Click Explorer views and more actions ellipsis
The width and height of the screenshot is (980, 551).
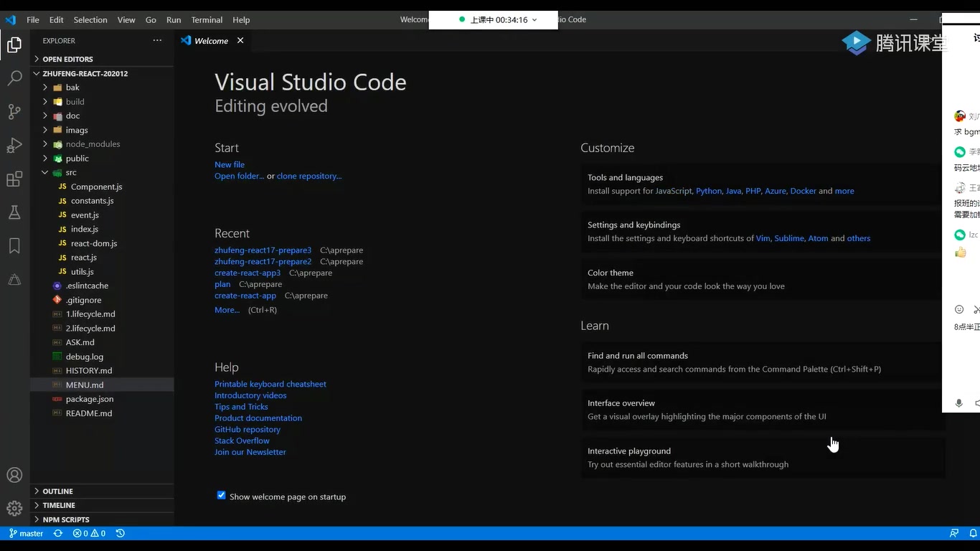pyautogui.click(x=157, y=41)
